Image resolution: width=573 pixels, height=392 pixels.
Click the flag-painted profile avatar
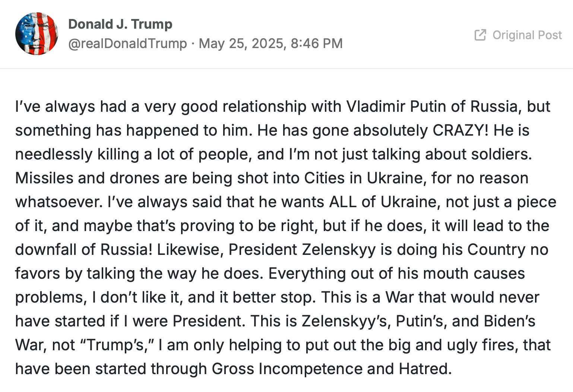[x=37, y=34]
